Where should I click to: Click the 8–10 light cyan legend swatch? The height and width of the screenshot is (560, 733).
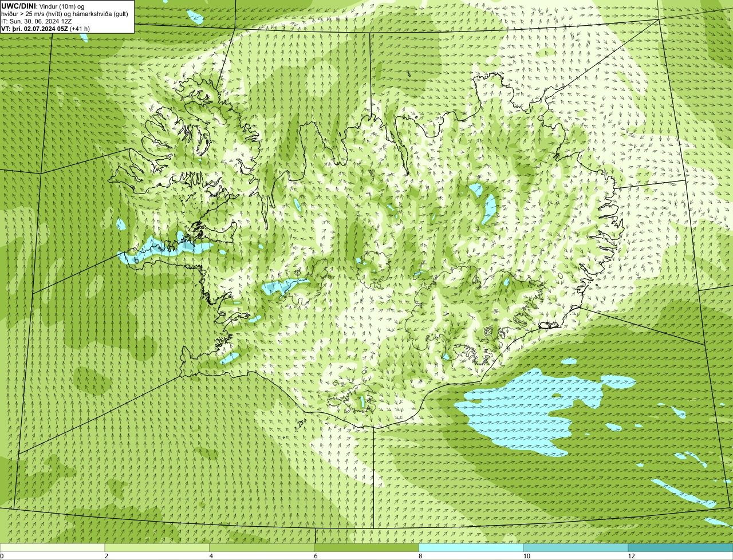coord(472,548)
